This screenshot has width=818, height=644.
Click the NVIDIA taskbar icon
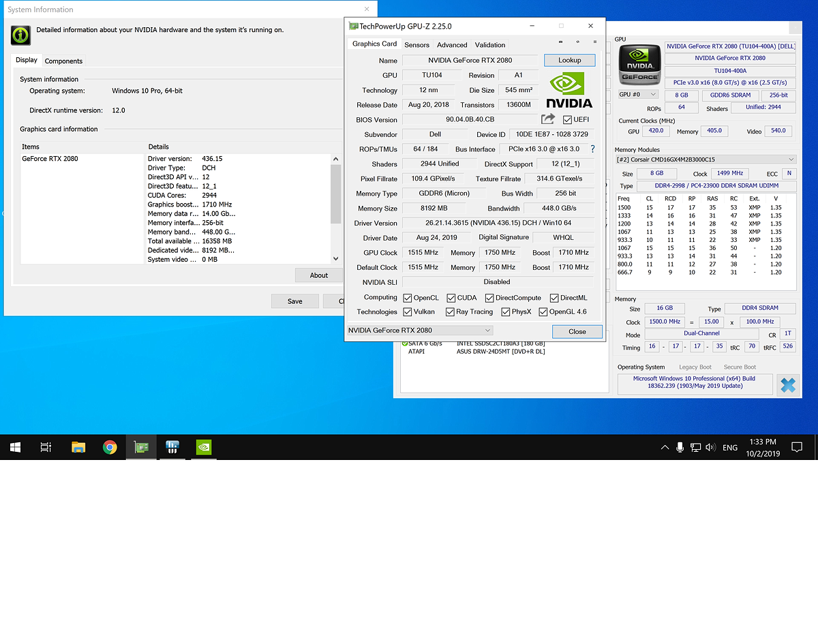[x=203, y=448]
